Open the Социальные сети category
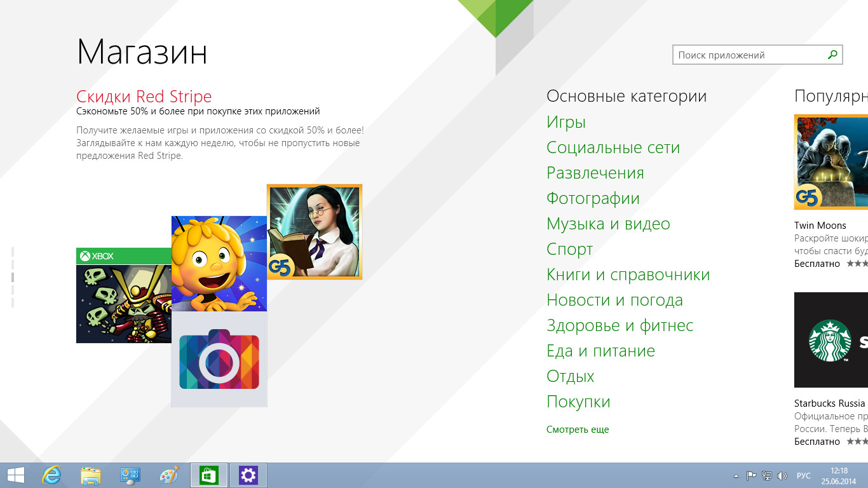 (613, 147)
